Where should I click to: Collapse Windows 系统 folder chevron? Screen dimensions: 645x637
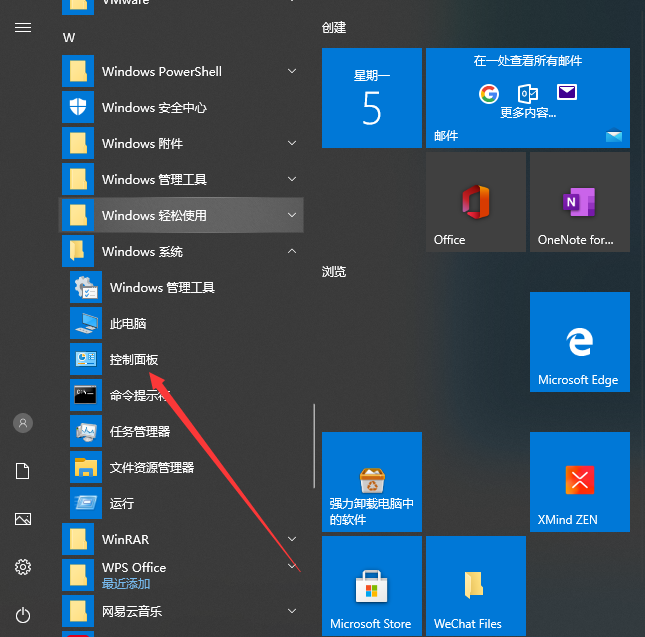(292, 251)
